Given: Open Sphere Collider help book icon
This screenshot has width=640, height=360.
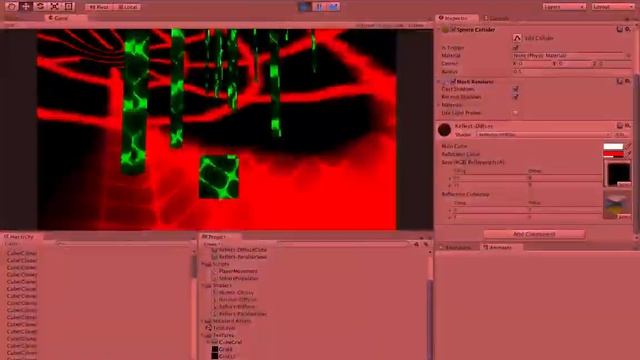Looking at the screenshot, I should (620, 29).
